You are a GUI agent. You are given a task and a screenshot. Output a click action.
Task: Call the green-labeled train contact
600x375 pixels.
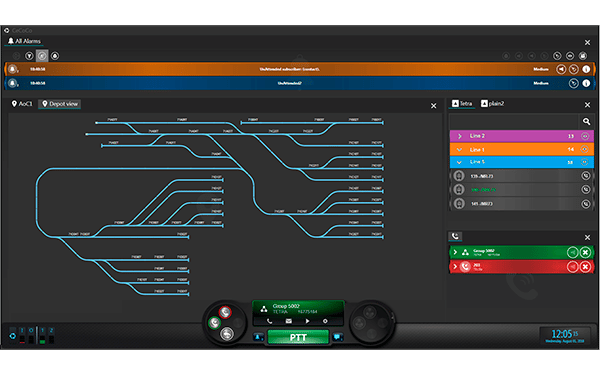[585, 189]
